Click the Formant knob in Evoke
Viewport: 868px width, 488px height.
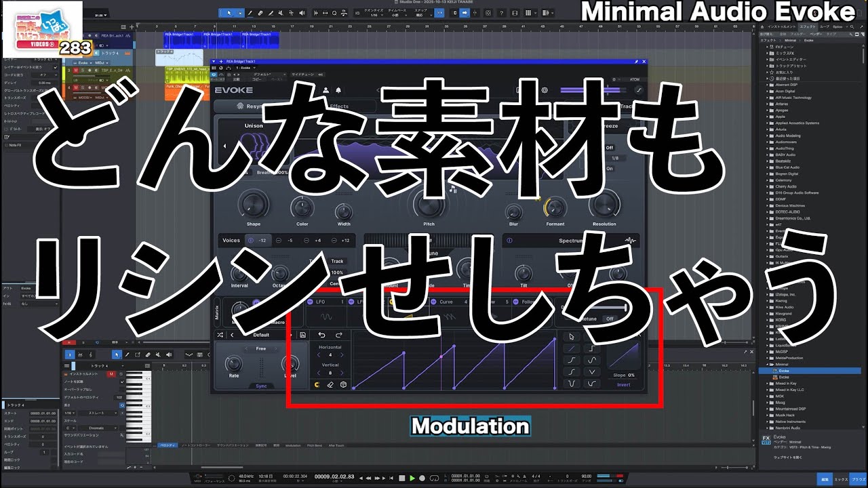tap(555, 206)
